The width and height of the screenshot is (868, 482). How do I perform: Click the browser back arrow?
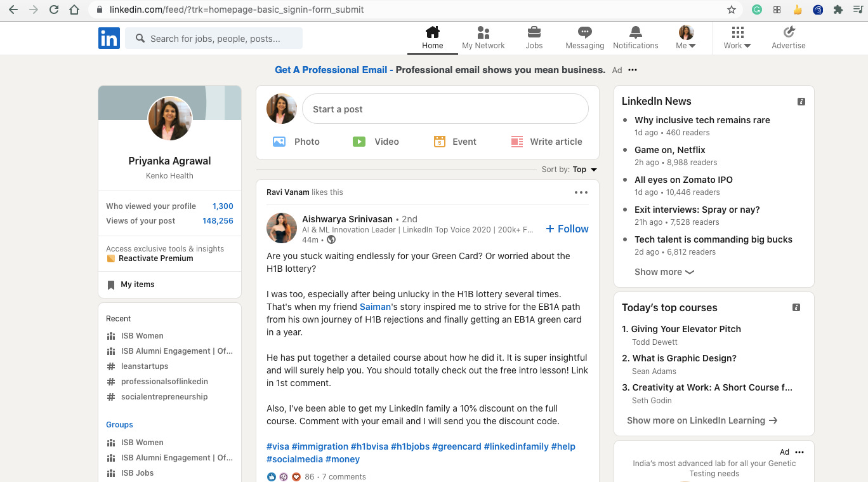tap(13, 10)
